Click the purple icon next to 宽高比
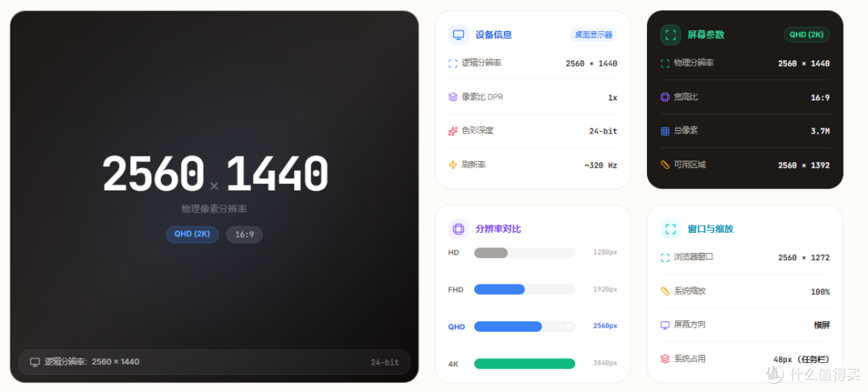The image size is (868, 392). click(x=665, y=97)
